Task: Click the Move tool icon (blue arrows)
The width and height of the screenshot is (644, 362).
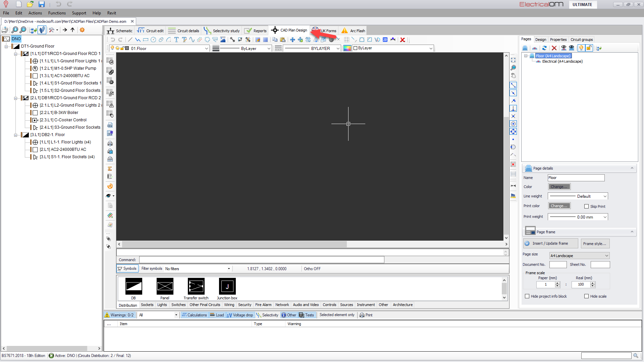Action: coord(292,40)
